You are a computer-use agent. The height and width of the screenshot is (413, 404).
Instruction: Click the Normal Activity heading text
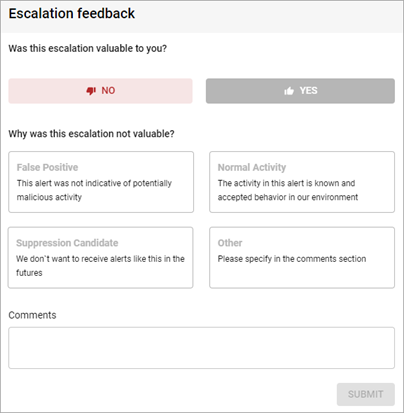pos(252,167)
